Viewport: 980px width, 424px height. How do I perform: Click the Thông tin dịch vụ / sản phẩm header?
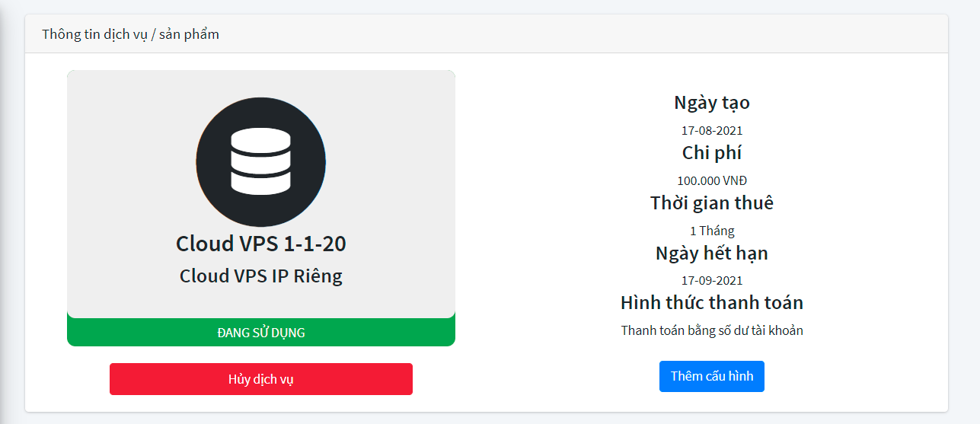pos(130,34)
